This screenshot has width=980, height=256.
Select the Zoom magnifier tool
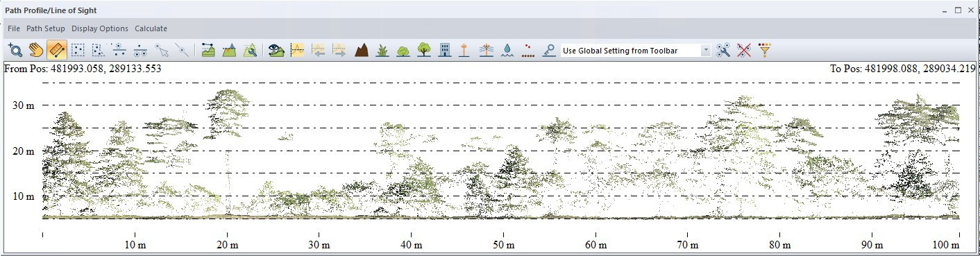16,50
